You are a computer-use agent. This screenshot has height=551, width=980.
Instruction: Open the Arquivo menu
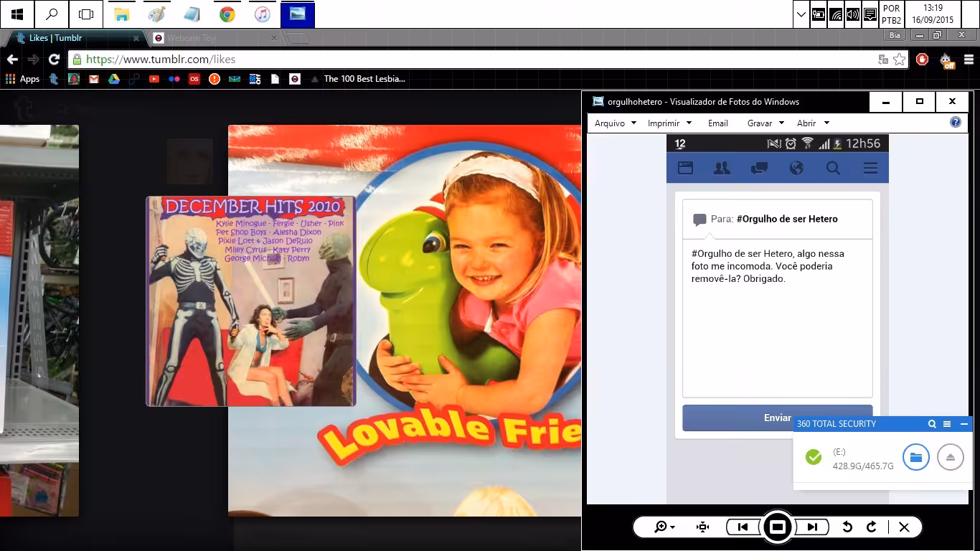615,123
